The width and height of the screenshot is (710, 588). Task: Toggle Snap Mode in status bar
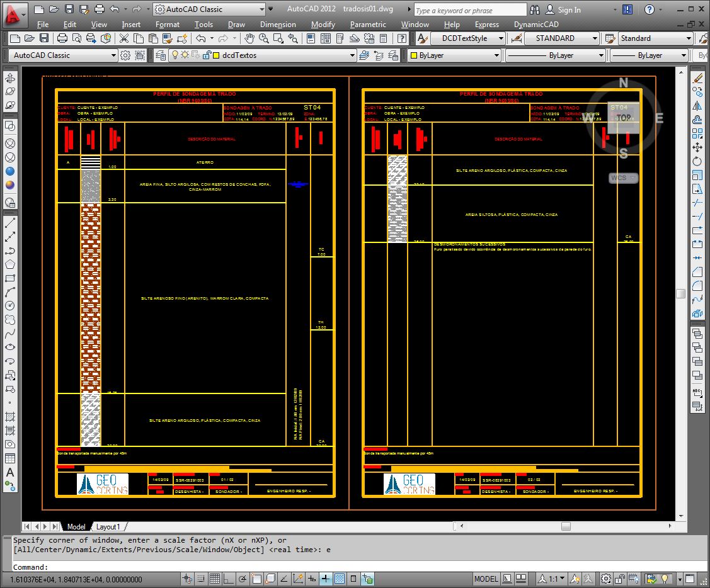coord(200,579)
